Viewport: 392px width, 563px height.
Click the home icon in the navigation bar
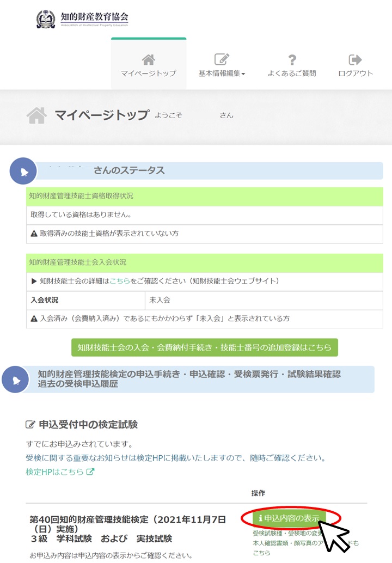point(148,59)
